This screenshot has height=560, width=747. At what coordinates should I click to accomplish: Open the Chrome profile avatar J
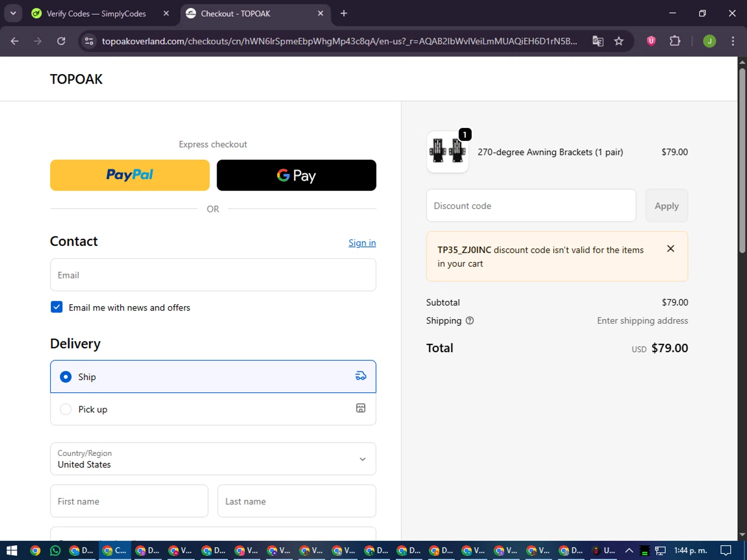(x=710, y=41)
